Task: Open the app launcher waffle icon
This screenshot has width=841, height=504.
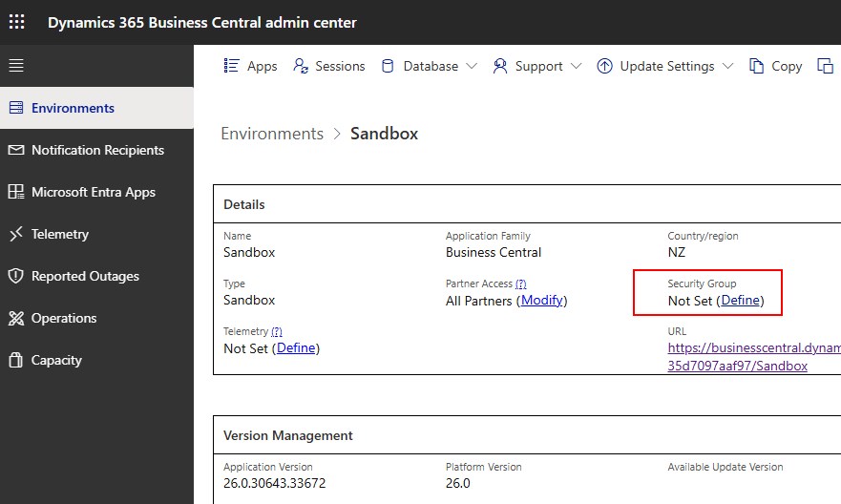Action: pyautogui.click(x=16, y=22)
